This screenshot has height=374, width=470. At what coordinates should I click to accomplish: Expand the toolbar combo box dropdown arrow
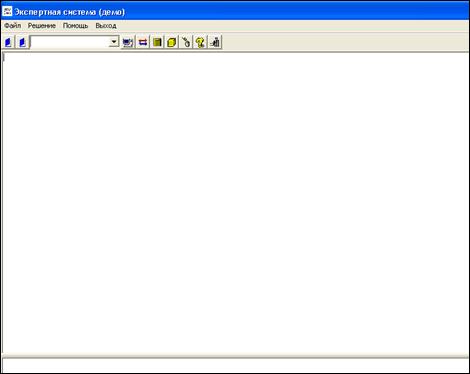(x=114, y=42)
